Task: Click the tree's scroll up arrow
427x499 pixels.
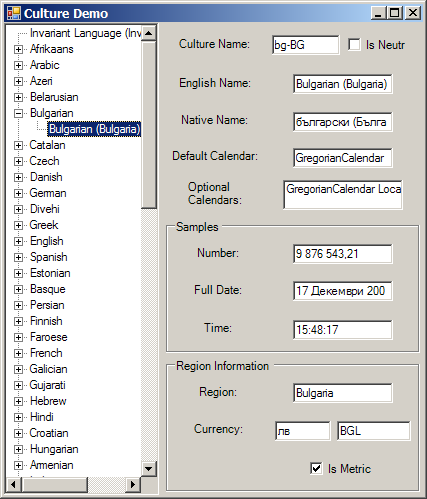Action: (x=149, y=33)
